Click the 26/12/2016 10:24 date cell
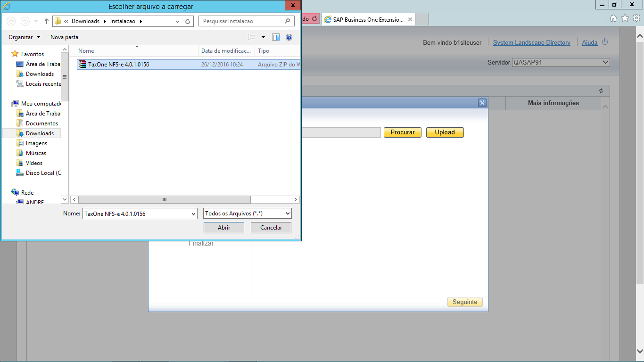 coord(222,65)
